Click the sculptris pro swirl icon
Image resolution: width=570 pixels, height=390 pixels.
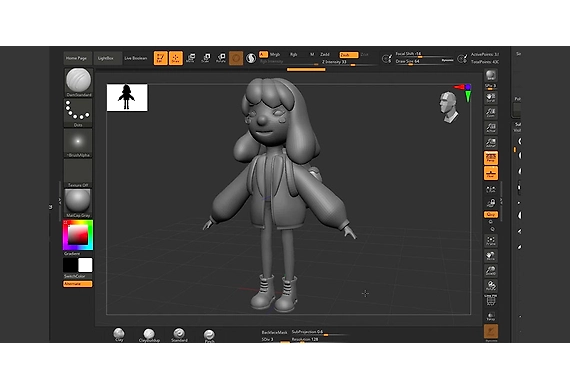pyautogui.click(x=251, y=58)
